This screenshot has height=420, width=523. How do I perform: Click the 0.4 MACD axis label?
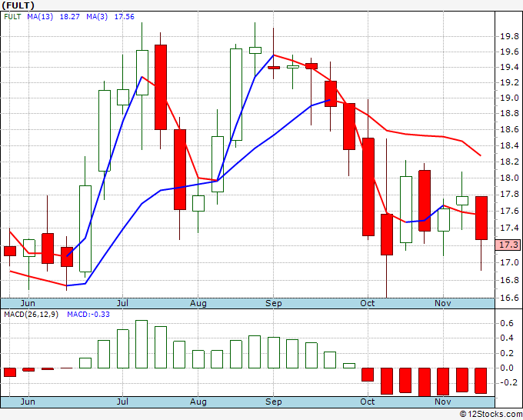[507, 338]
